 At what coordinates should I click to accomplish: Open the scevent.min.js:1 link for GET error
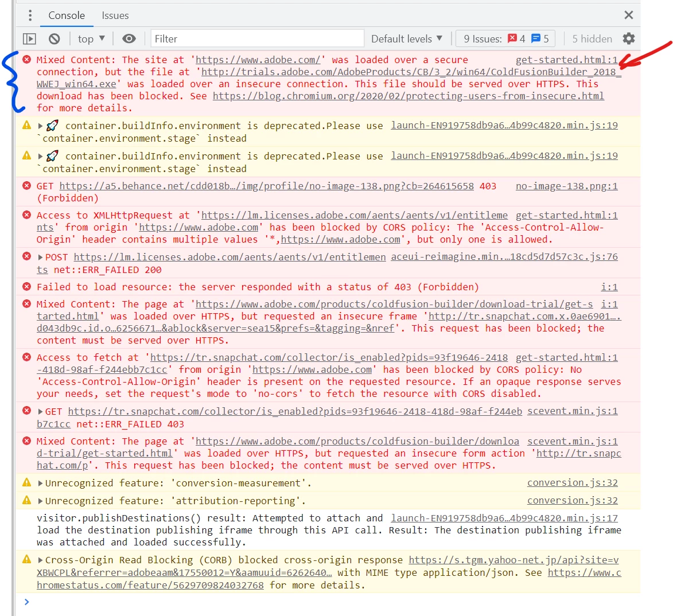[x=573, y=411]
